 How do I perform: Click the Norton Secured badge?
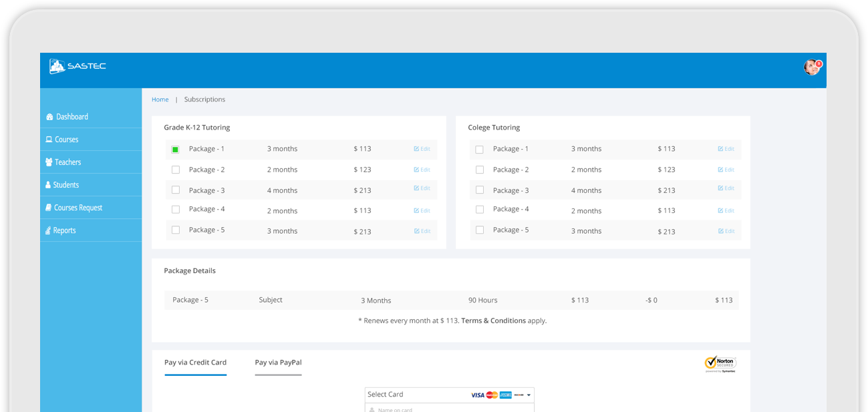(x=720, y=364)
